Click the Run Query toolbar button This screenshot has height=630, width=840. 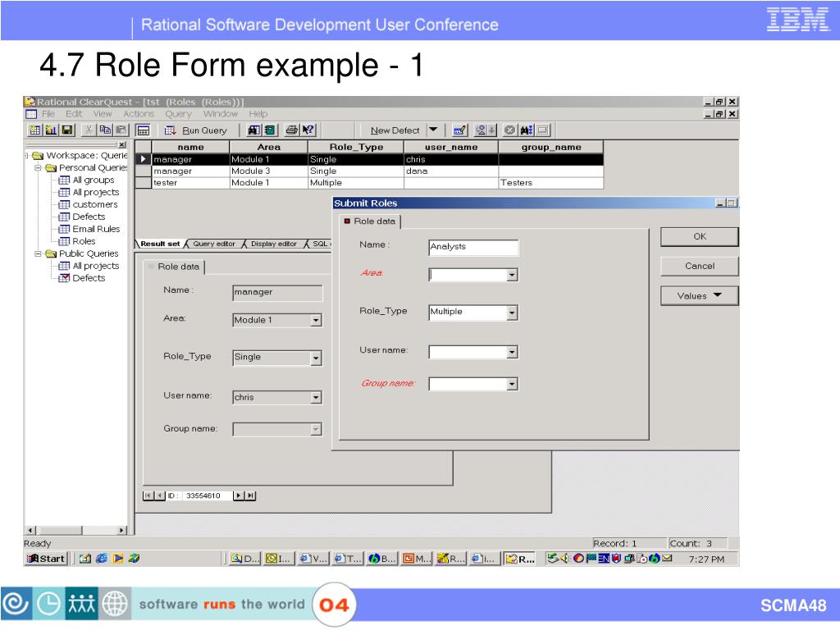(195, 130)
